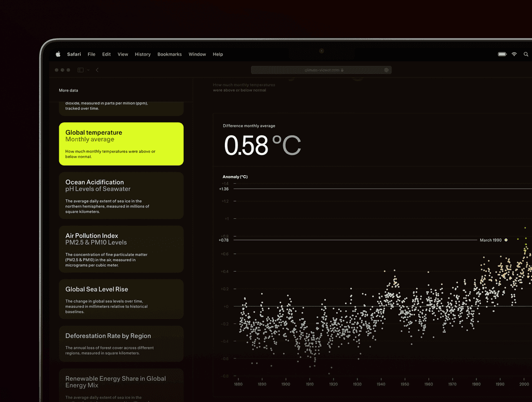Select the Air Pollution Index card
This screenshot has height=402, width=532.
tap(121, 249)
